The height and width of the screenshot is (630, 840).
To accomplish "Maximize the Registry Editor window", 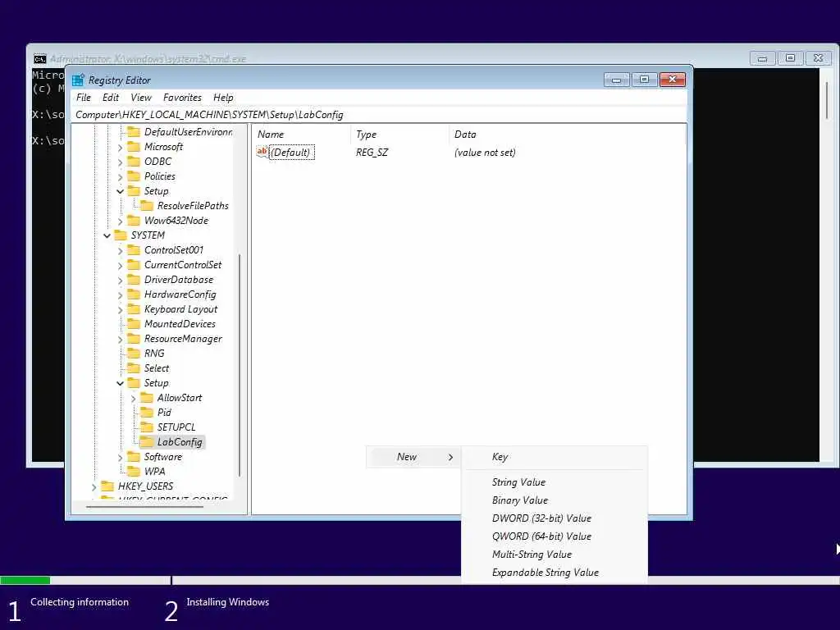I will tap(645, 80).
